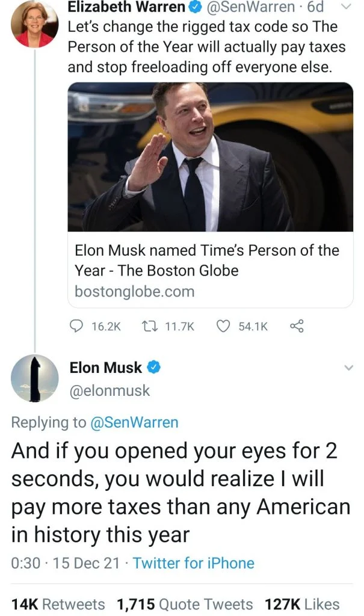Open the bostonglobe.com link
The height and width of the screenshot is (616, 364).
135,292
